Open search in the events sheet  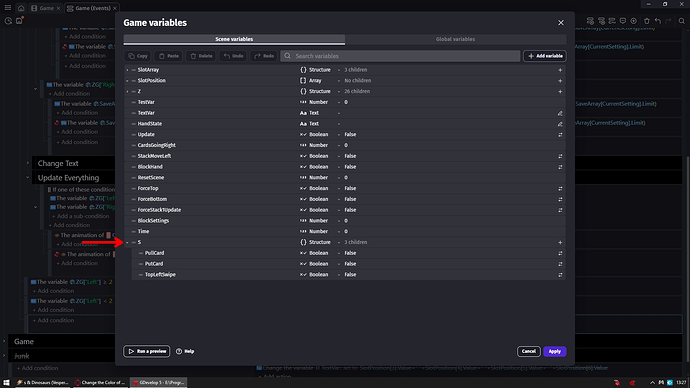tap(682, 21)
